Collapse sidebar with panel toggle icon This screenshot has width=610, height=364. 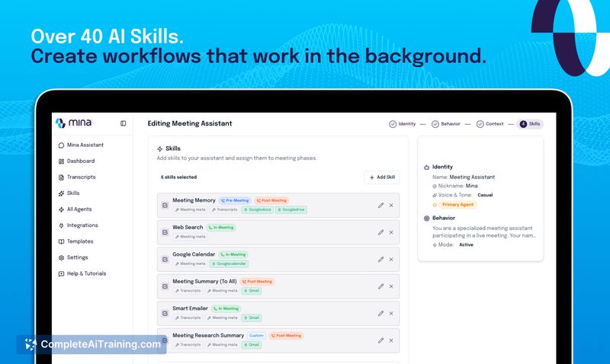click(123, 123)
